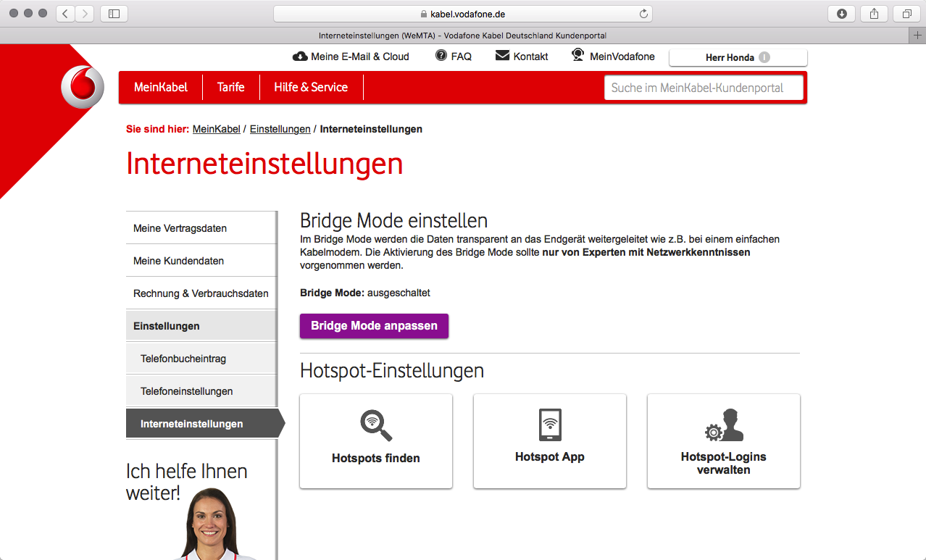The width and height of the screenshot is (926, 560).
Task: Click the Hotspot-Einstellungen heading
Action: pos(392,371)
